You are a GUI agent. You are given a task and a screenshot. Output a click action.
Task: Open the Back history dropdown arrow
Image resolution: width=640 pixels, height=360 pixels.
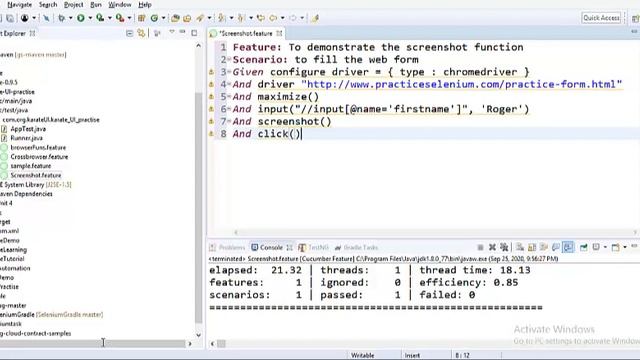pos(282,18)
